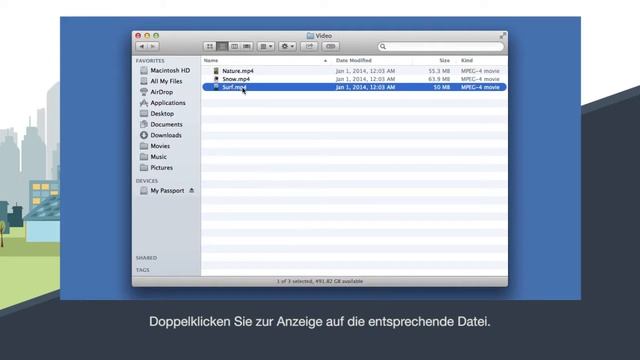Click the DEVICES sidebar heading

click(147, 181)
